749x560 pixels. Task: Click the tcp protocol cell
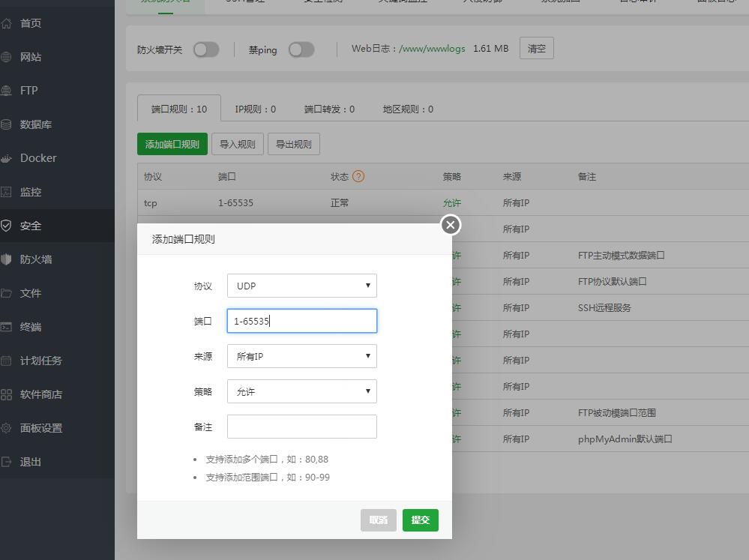pos(151,203)
